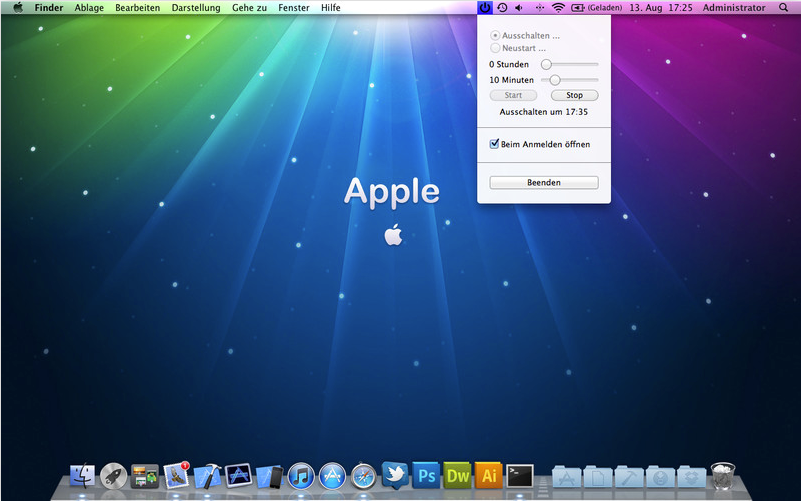Click the crosshair menu bar icon
801x501 pixels.
[539, 8]
